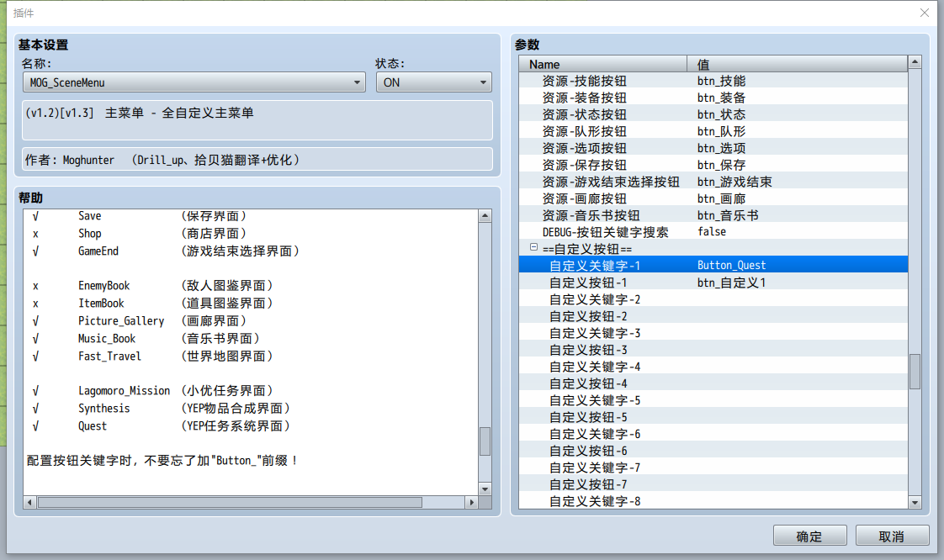Select the 自定义按钮-2 row
Image resolution: width=944 pixels, height=560 pixels.
click(x=713, y=316)
